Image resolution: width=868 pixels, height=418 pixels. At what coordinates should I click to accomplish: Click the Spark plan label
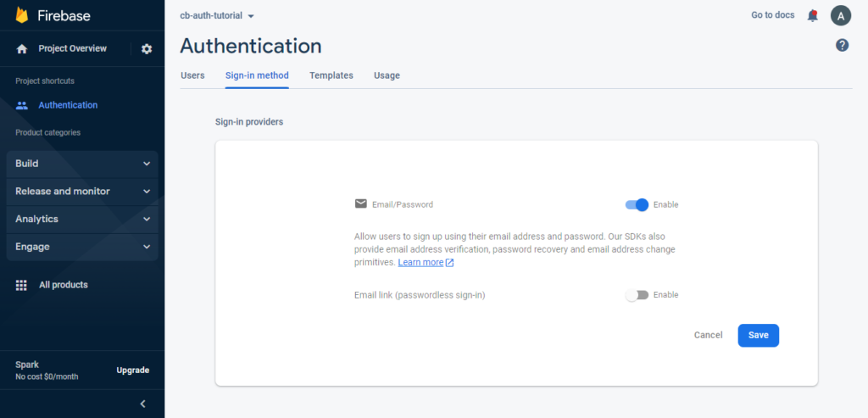[x=27, y=365]
